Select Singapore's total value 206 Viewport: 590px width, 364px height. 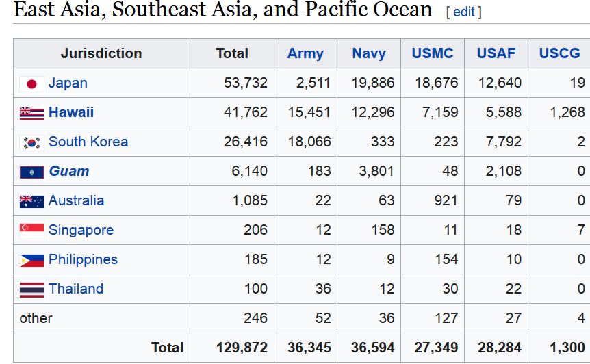coord(255,230)
